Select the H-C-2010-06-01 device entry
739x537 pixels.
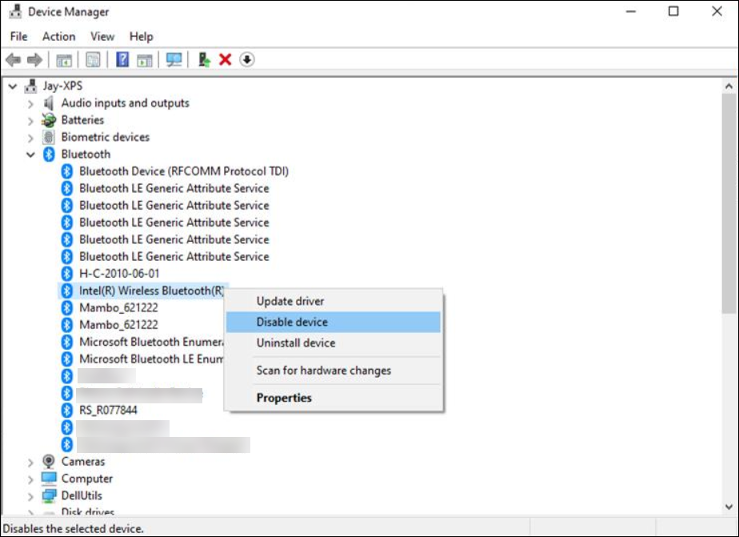[x=119, y=273]
